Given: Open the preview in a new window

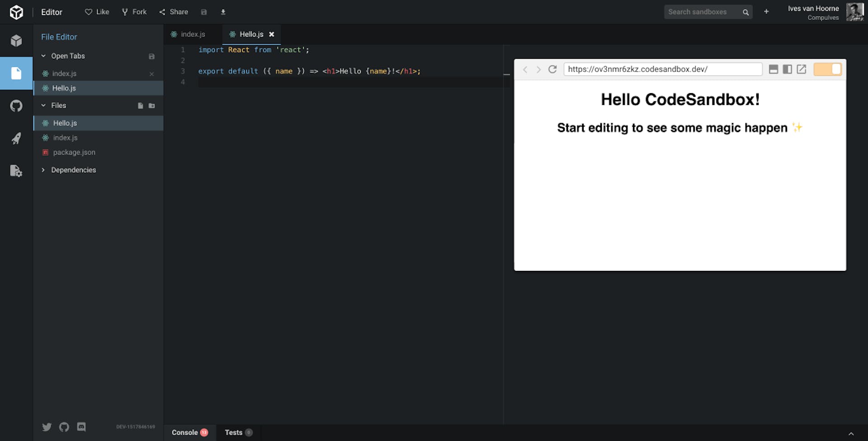Looking at the screenshot, I should pos(802,69).
